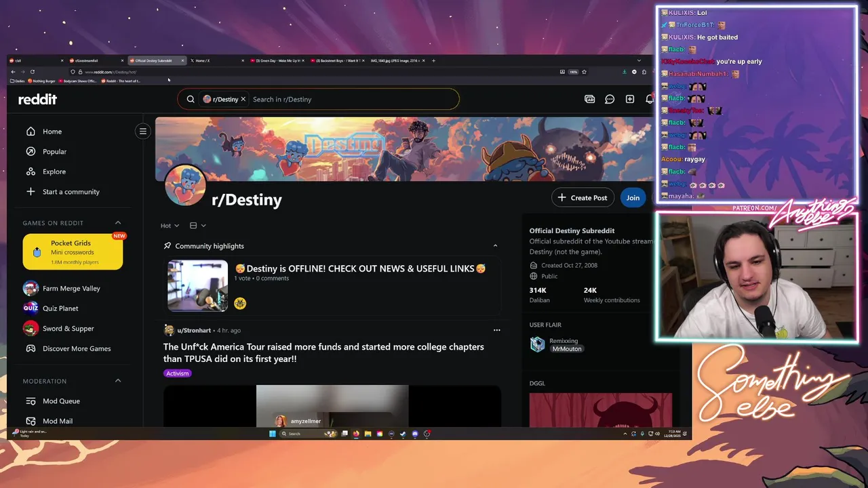Click the DGGL sidebar image
The image size is (868, 488).
point(600,410)
